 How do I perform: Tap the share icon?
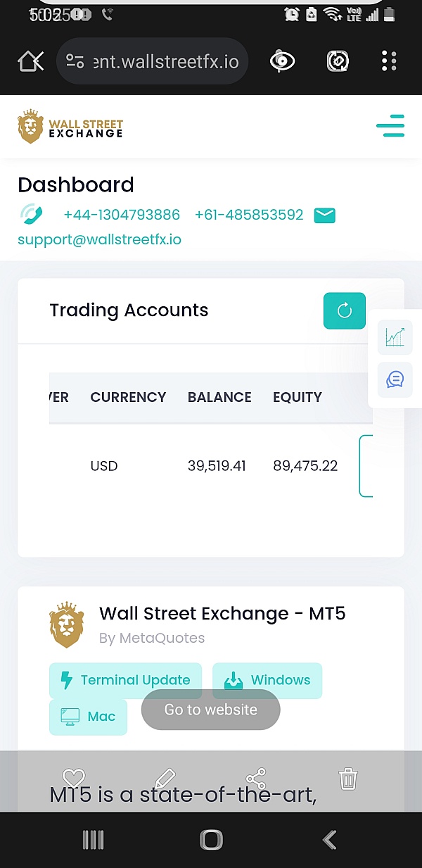tap(256, 779)
